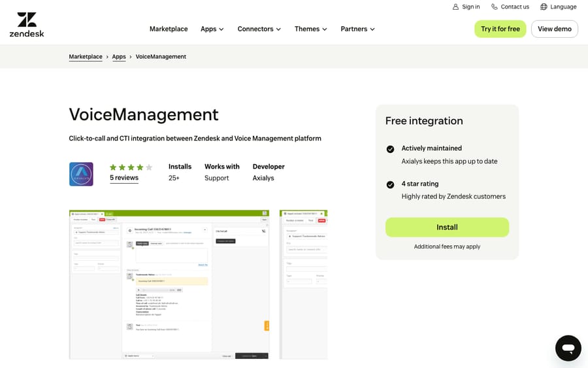Open the 5 reviews link
Viewport: 588px width, 368px height.
(x=124, y=178)
